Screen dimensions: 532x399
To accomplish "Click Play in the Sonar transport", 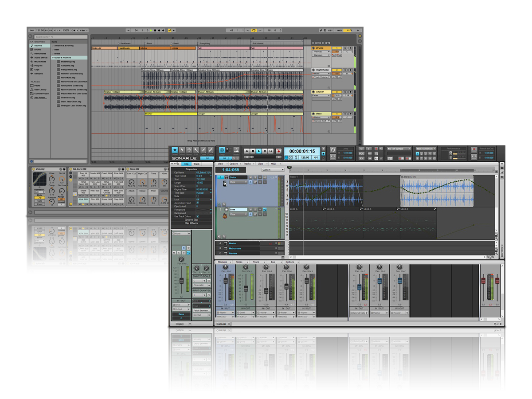I will (259, 151).
